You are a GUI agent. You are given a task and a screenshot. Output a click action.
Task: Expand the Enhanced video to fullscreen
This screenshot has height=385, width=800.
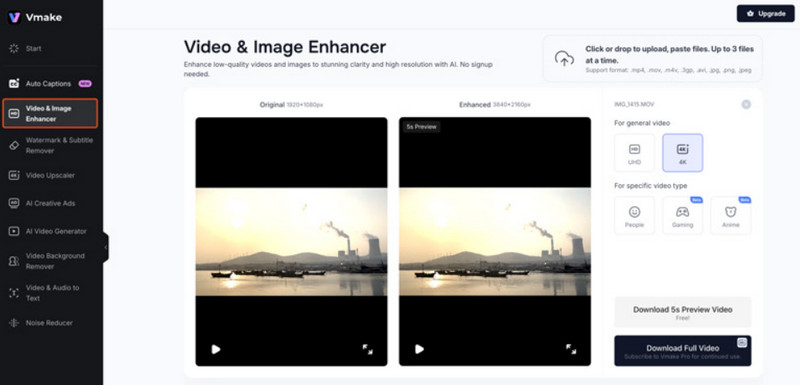[x=571, y=349]
